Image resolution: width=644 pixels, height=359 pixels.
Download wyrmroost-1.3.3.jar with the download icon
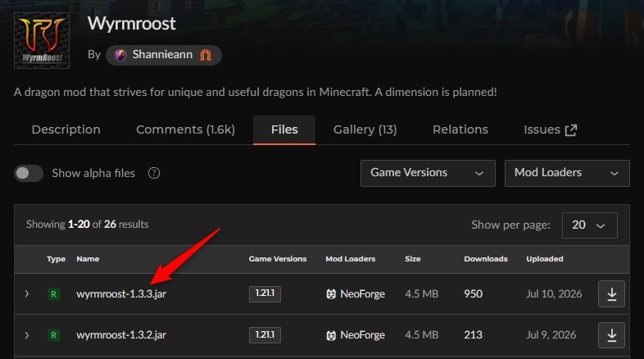pos(611,293)
